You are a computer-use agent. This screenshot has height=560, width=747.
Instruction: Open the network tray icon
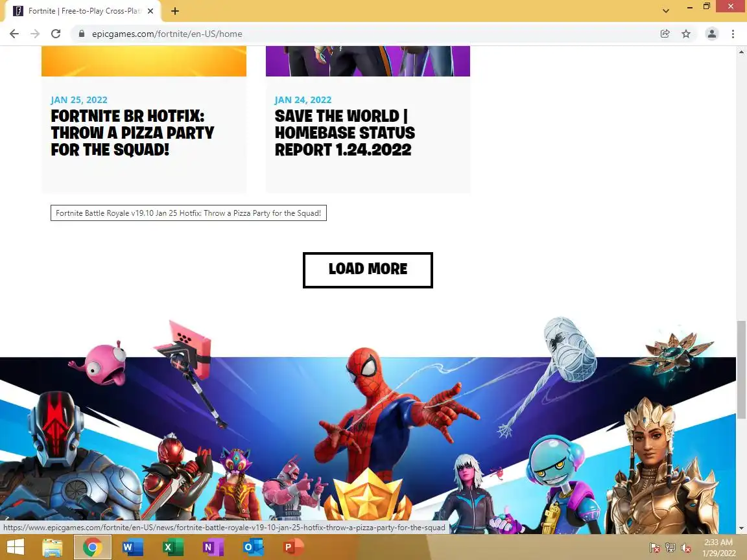[x=670, y=548]
